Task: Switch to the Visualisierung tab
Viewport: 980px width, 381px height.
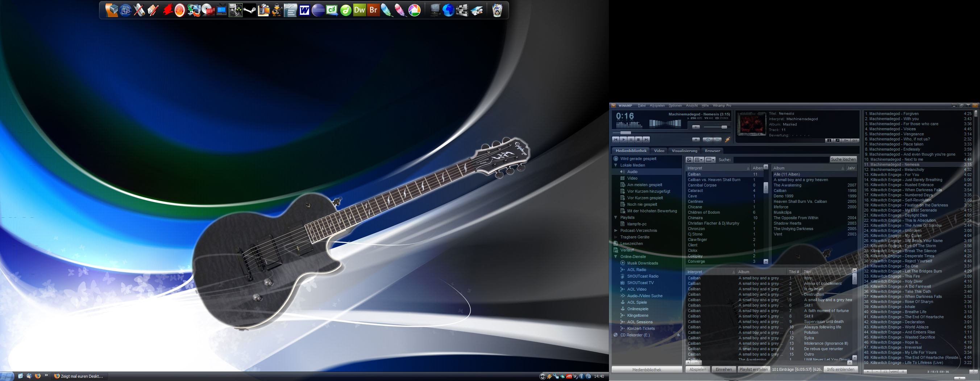Action: (684, 151)
